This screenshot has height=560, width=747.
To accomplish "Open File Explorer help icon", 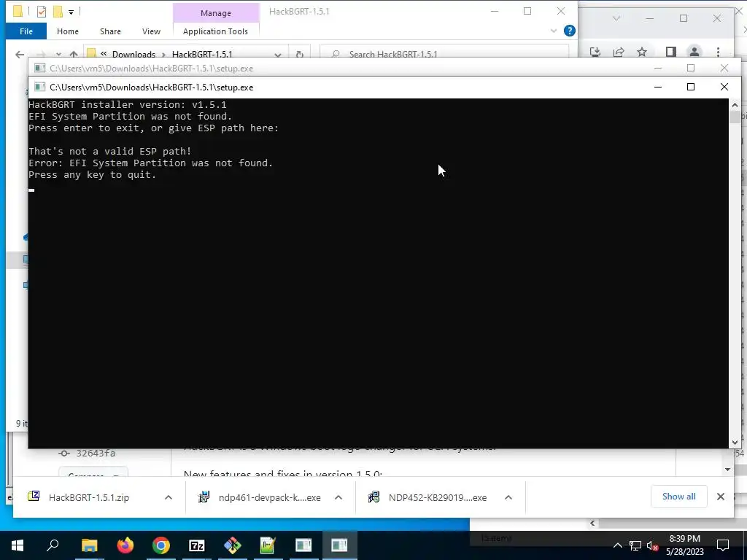I will (x=569, y=31).
